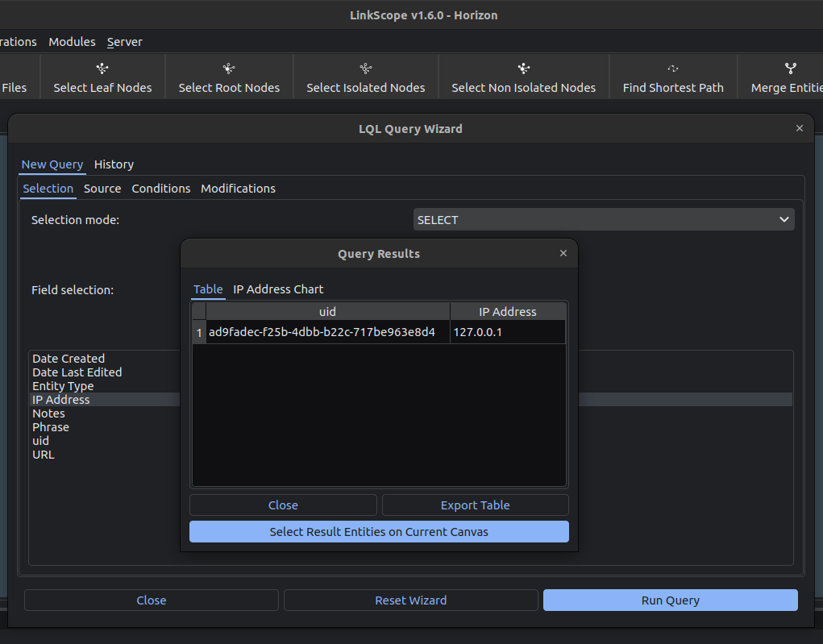The image size is (823, 644).
Task: Click the 127.0.0.1 cell
Action: [x=508, y=332]
